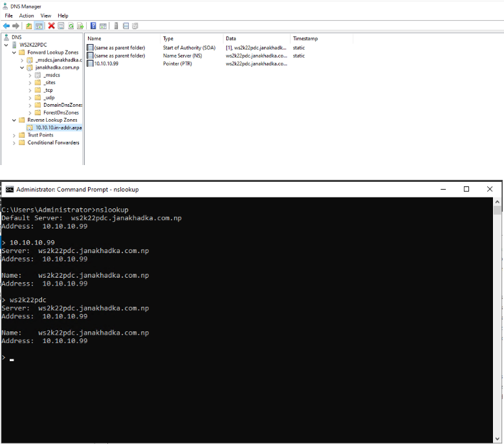This screenshot has width=504, height=444.
Task: Click the Back arrow in DNS Manager toolbar
Action: coord(6,26)
